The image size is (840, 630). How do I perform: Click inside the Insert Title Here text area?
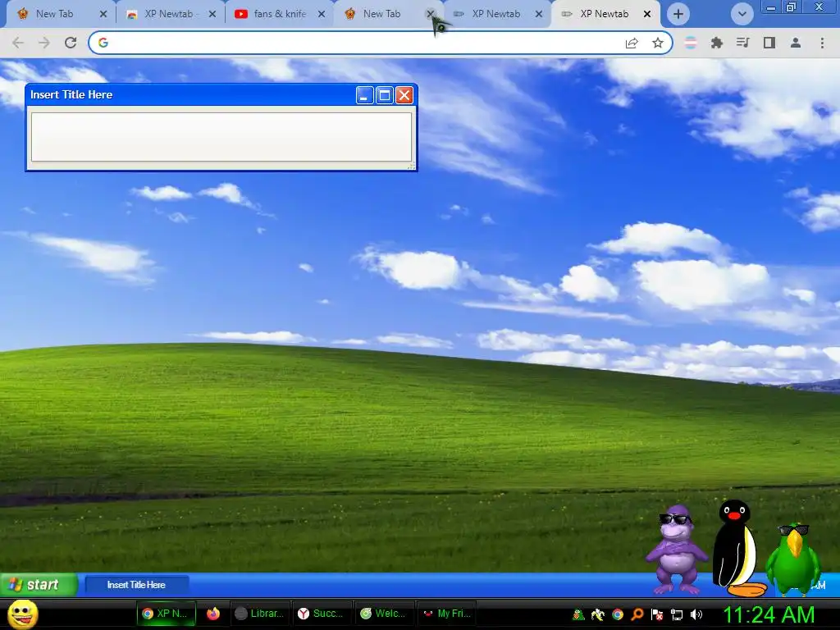pyautogui.click(x=221, y=137)
